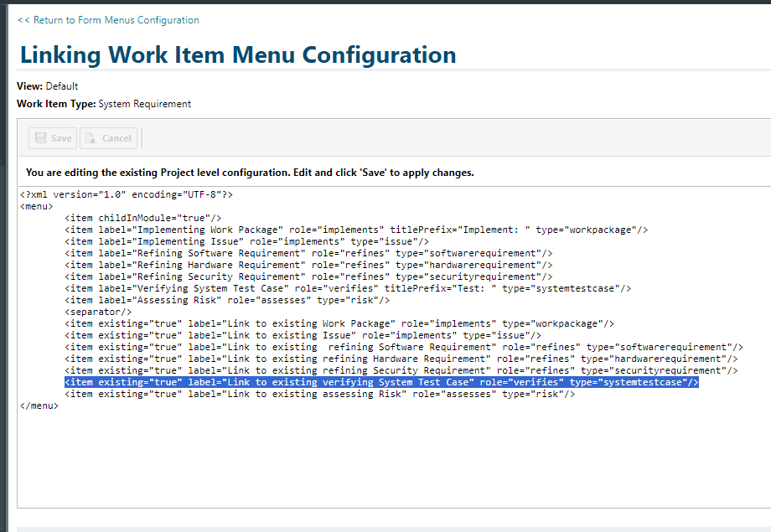Place cursor in XML version declaration line
This screenshot has height=532, width=771.
pos(127,194)
